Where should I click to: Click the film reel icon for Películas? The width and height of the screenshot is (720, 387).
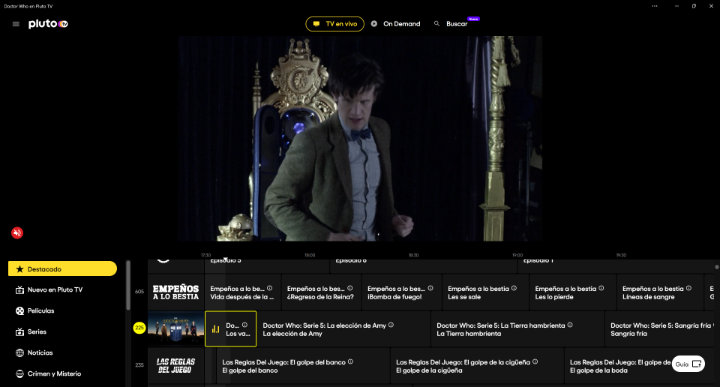tap(20, 311)
